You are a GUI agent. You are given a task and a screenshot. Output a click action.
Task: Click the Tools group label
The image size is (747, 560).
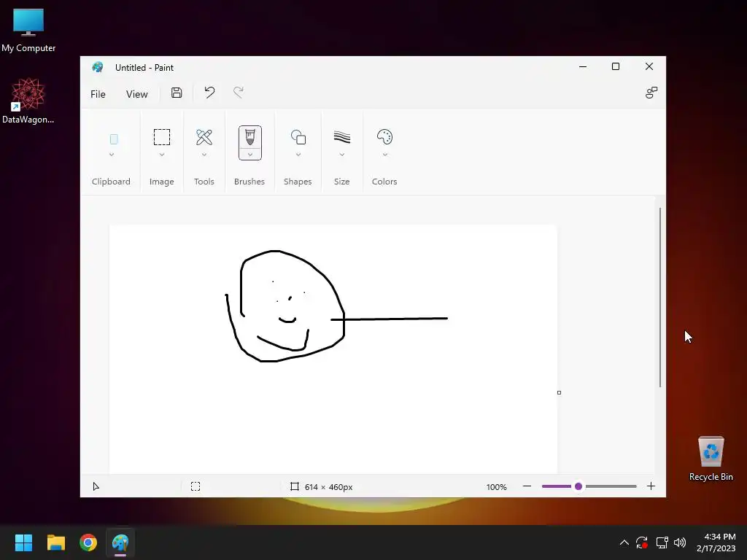pyautogui.click(x=204, y=182)
